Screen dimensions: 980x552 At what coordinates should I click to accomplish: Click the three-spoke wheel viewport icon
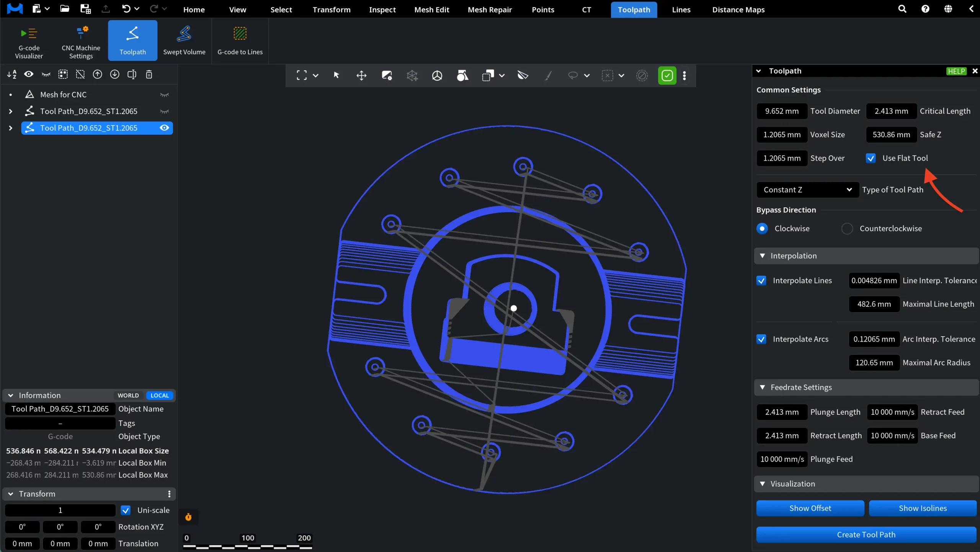pyautogui.click(x=437, y=75)
